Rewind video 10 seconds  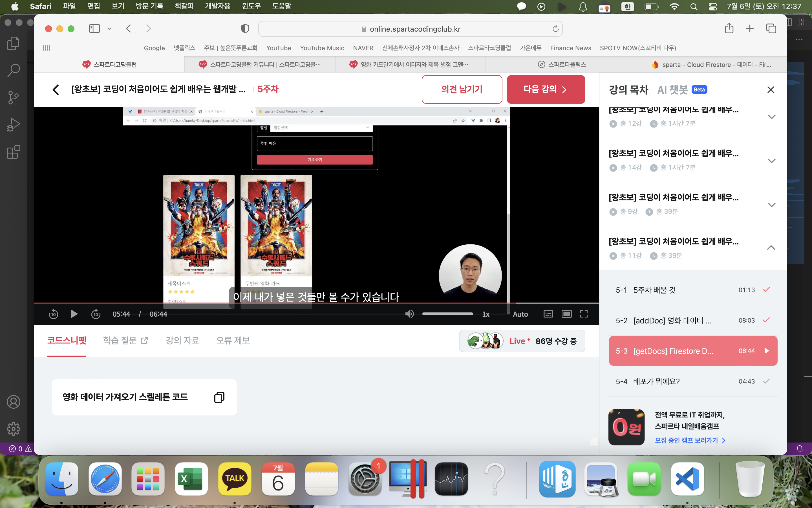point(53,314)
